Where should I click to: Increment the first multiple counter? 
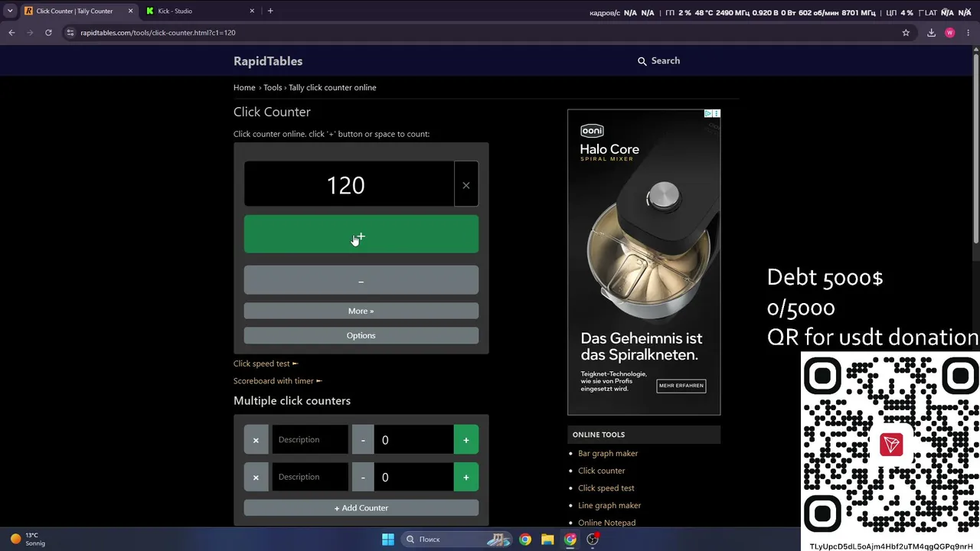(x=465, y=440)
